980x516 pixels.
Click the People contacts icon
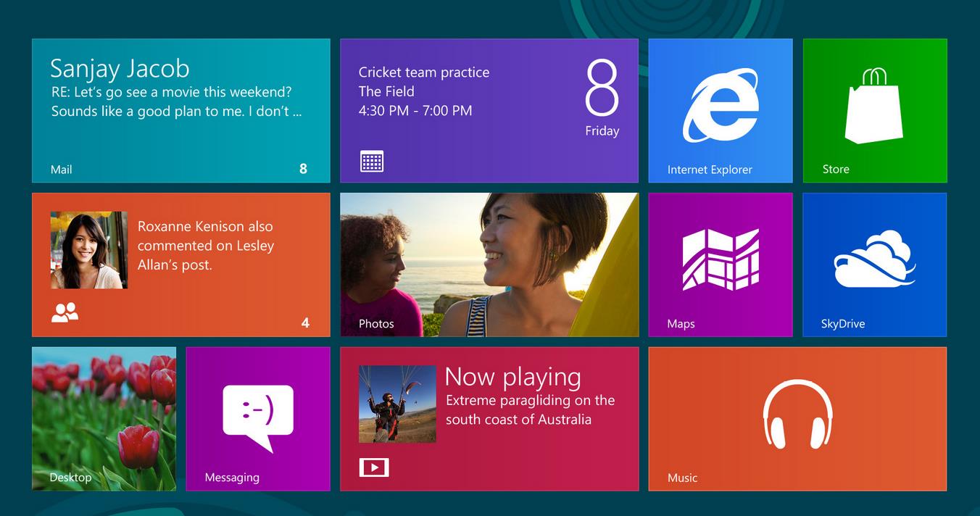(x=65, y=312)
